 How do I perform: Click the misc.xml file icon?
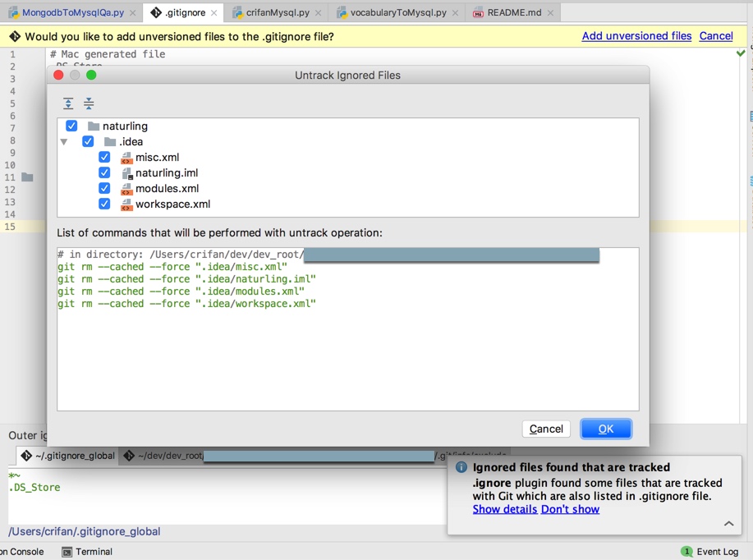tap(126, 158)
